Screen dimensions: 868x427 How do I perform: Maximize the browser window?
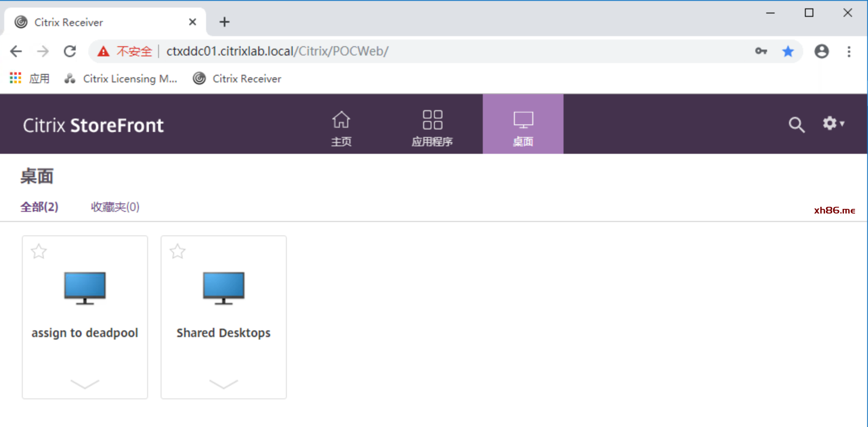[x=809, y=13]
